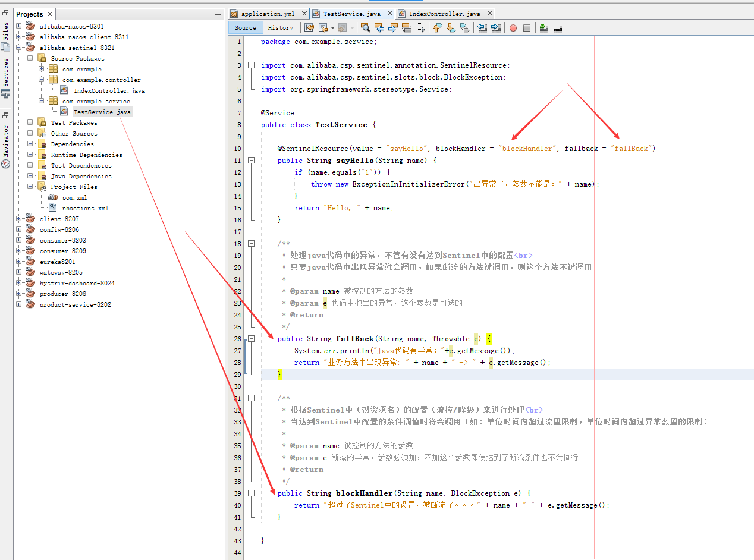Click the Find Previous Occurrence icon

click(x=379, y=27)
